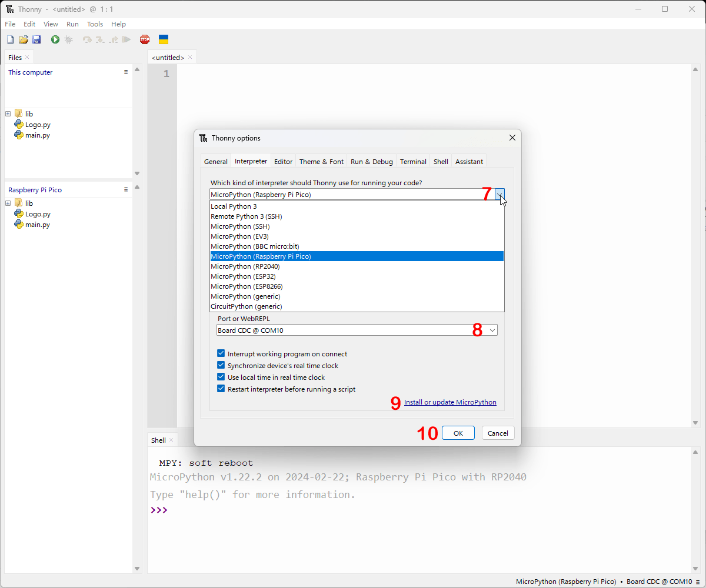The height and width of the screenshot is (588, 706).
Task: Expand the lib folder on Raspberry Pi Pico
Action: [7, 203]
